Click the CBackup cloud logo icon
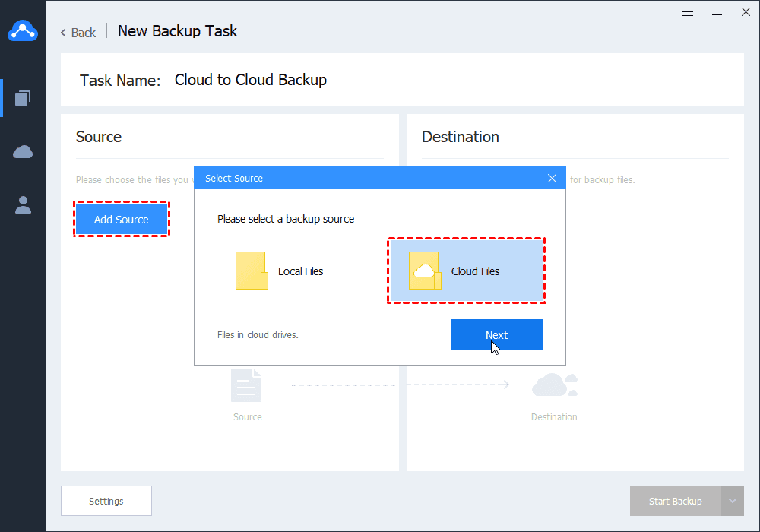Screen dimensions: 760x532 [x=23, y=30]
